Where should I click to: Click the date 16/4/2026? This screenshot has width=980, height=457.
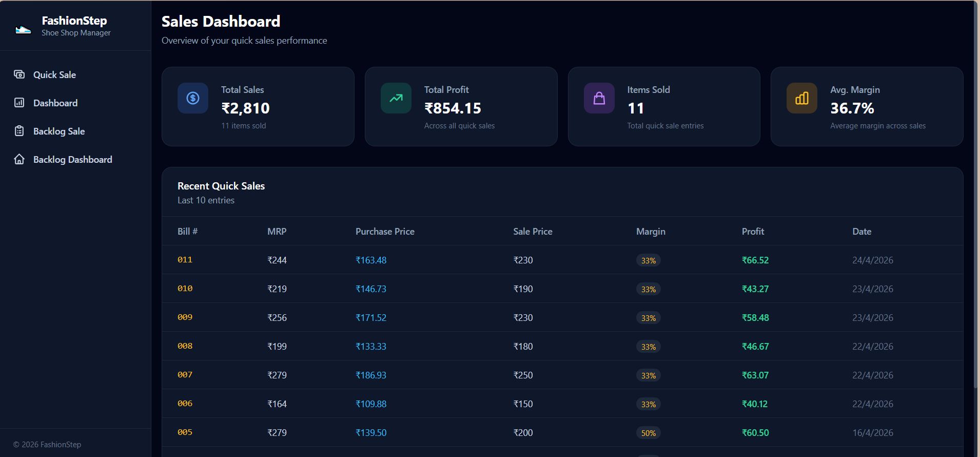pyautogui.click(x=873, y=432)
